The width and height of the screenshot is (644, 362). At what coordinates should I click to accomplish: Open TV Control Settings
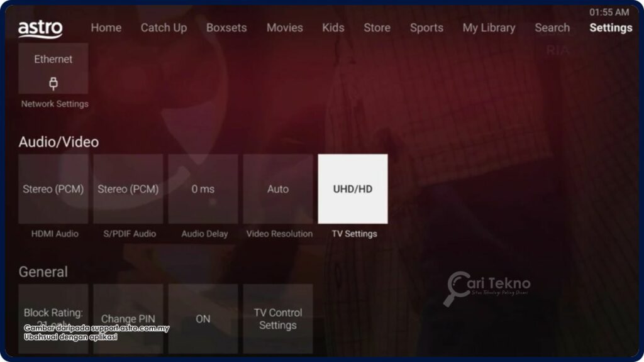(278, 319)
